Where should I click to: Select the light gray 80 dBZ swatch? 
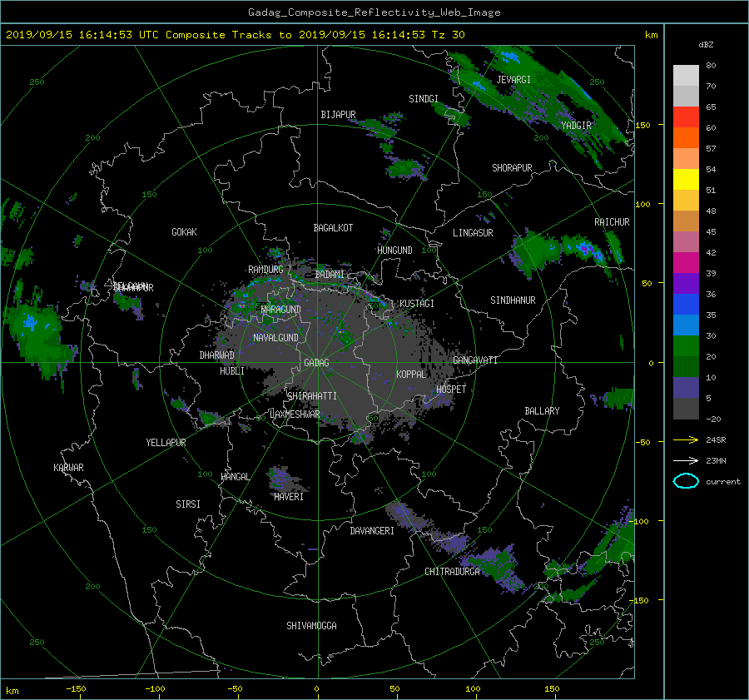686,76
